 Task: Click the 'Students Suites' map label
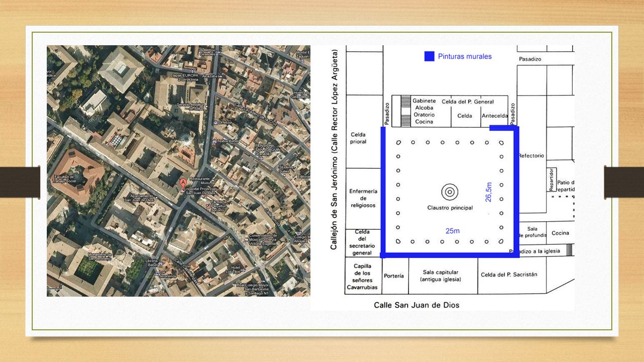287,169
